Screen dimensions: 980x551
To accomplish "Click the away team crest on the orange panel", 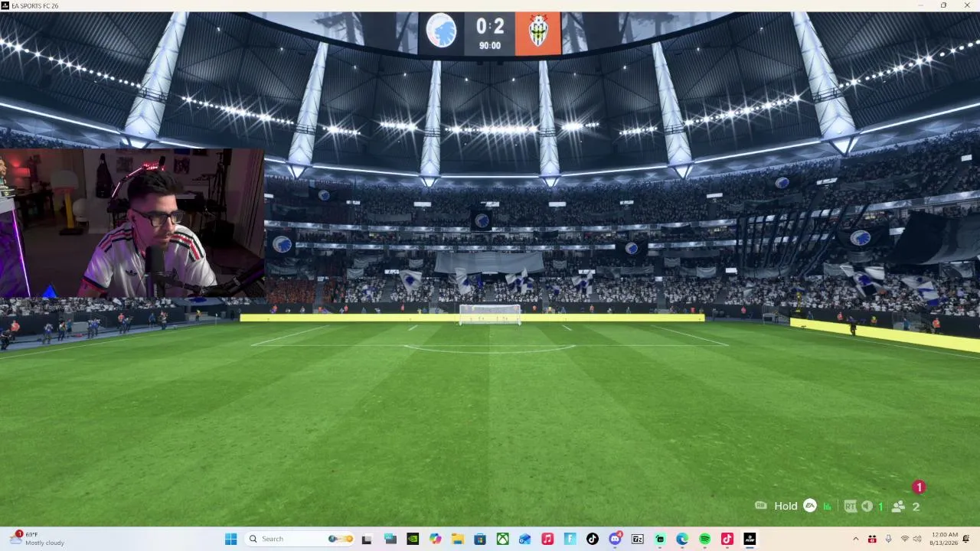I will pos(538,31).
